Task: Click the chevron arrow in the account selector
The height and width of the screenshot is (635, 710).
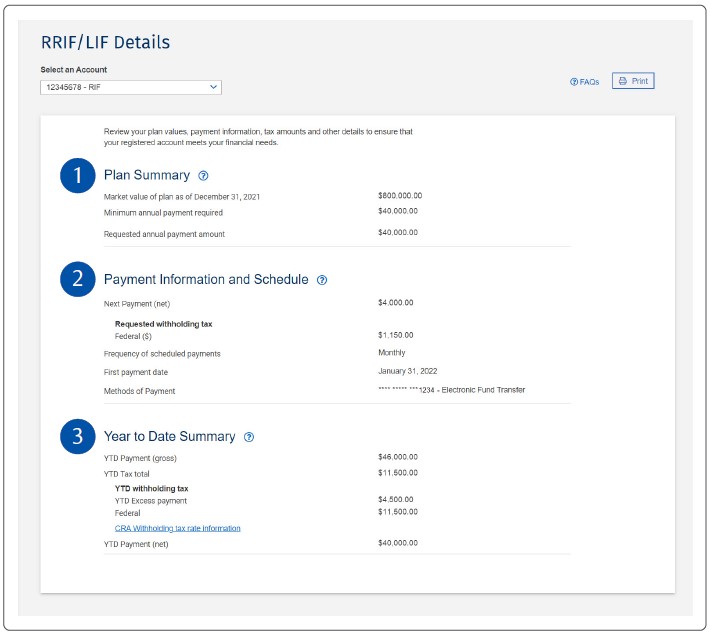Action: pyautogui.click(x=213, y=87)
